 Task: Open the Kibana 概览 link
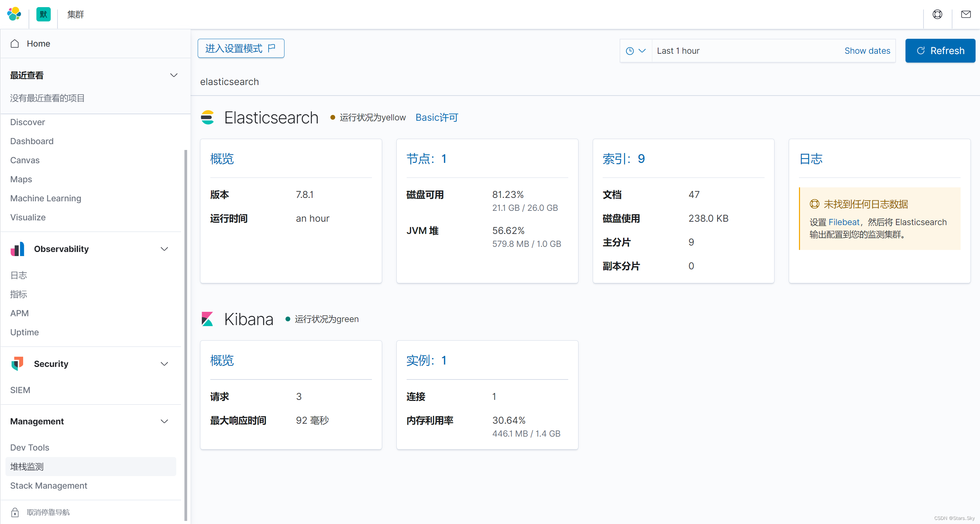tap(222, 360)
